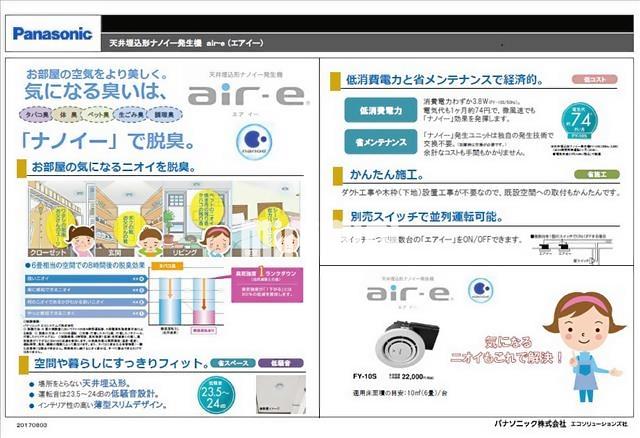Click the pink 臭気強度1ランクダウン box
This screenshot has height=438, width=640.
[267, 285]
